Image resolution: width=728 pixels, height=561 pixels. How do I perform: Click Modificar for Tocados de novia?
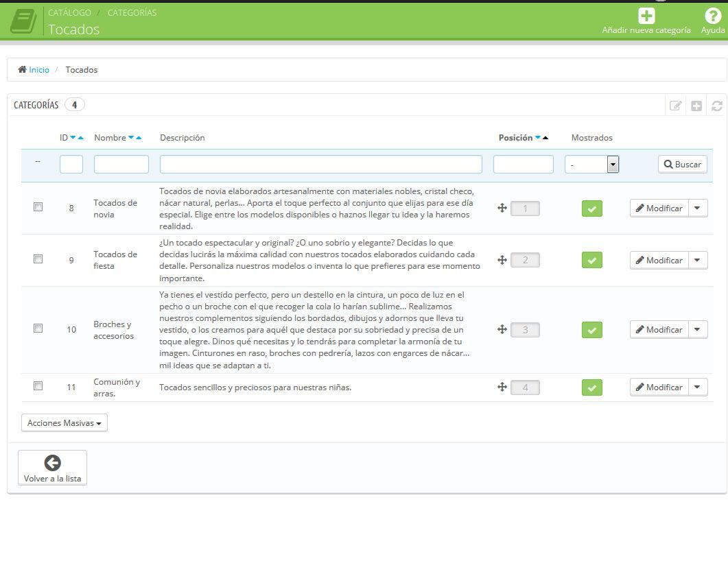click(659, 208)
